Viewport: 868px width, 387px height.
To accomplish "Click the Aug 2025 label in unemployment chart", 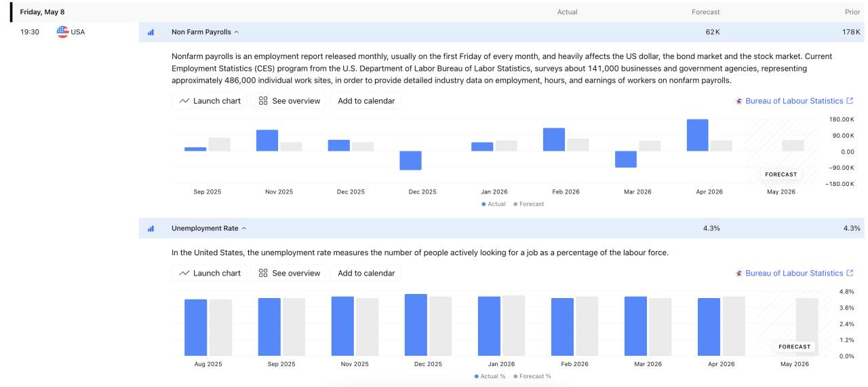I will click(208, 364).
